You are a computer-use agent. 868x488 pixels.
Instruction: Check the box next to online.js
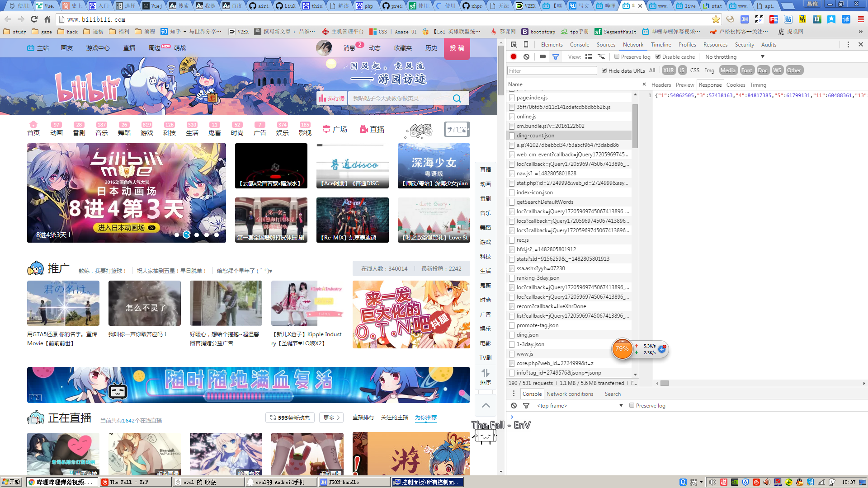pos(512,117)
